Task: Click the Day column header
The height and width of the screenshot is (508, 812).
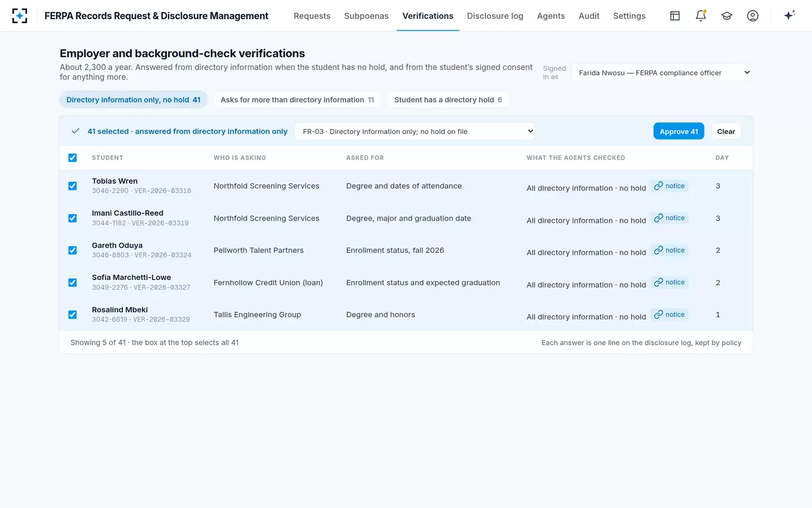Action: point(722,158)
